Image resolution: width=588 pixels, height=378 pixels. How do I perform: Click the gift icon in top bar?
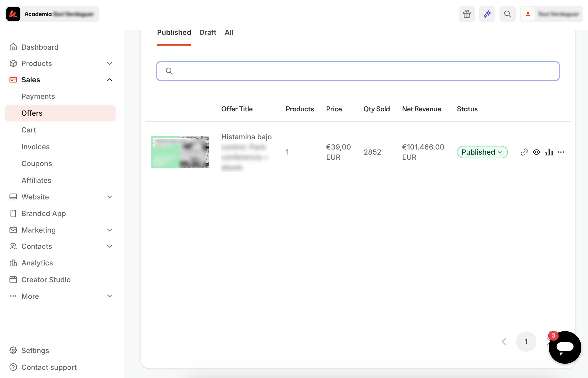click(467, 14)
